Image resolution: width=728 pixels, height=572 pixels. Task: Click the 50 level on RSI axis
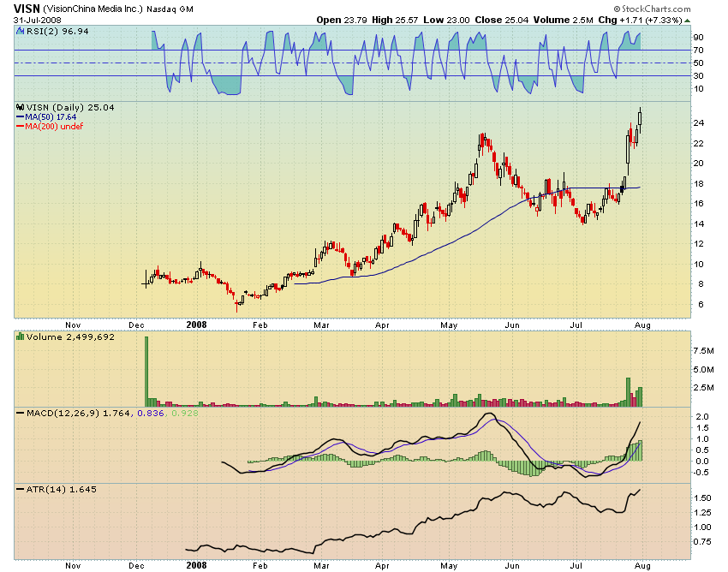point(698,63)
